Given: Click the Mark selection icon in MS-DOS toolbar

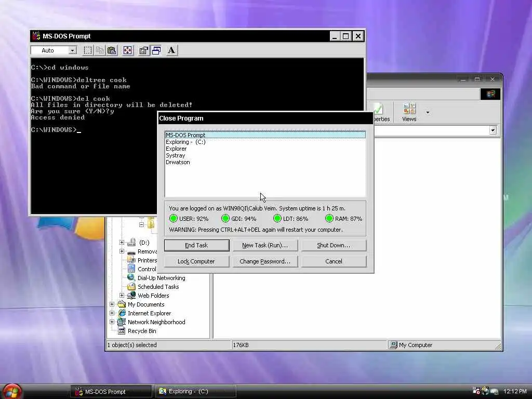Looking at the screenshot, I should (x=88, y=50).
